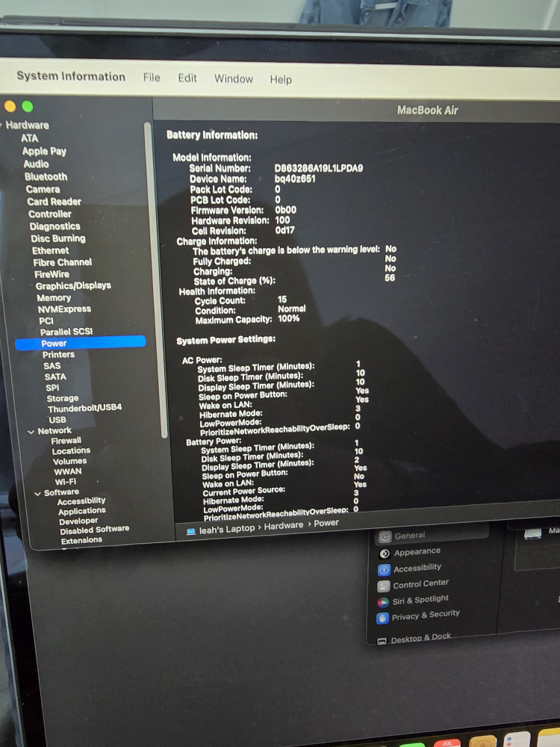The image size is (560, 747).
Task: Select Storage in the sidebar
Action: tap(63, 398)
